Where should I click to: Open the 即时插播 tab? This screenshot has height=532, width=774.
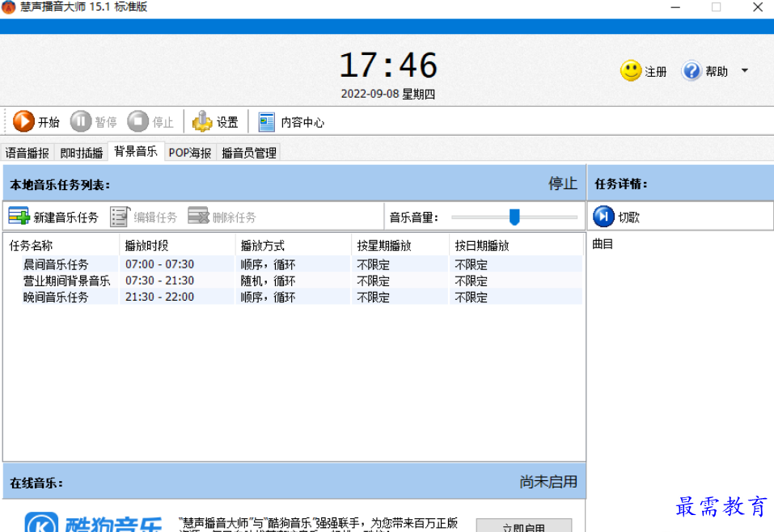80,151
